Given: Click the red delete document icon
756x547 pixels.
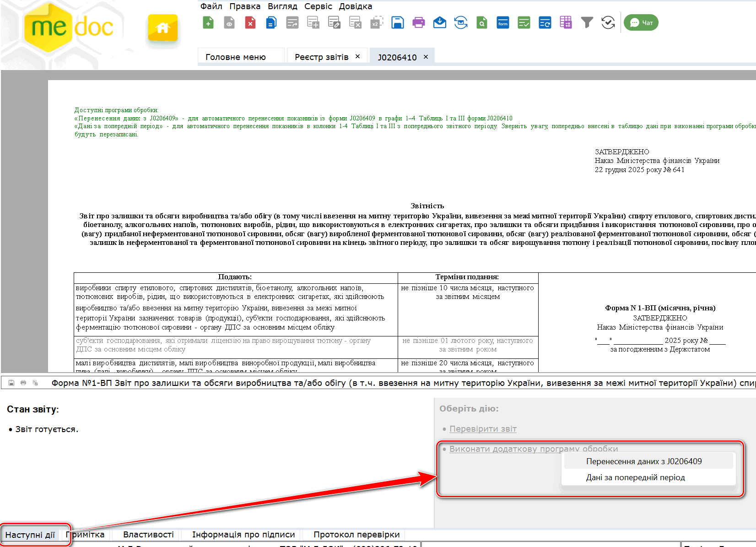Looking at the screenshot, I should (x=250, y=22).
